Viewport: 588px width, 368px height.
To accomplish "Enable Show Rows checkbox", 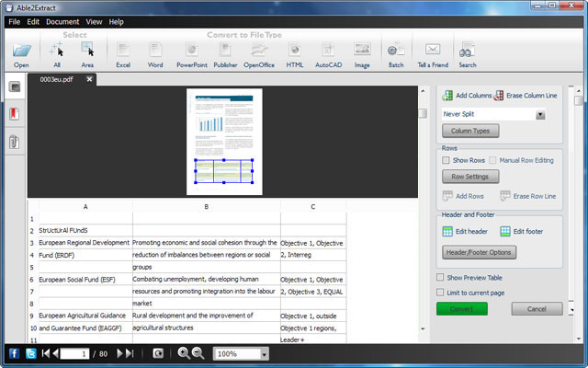I will [x=446, y=160].
